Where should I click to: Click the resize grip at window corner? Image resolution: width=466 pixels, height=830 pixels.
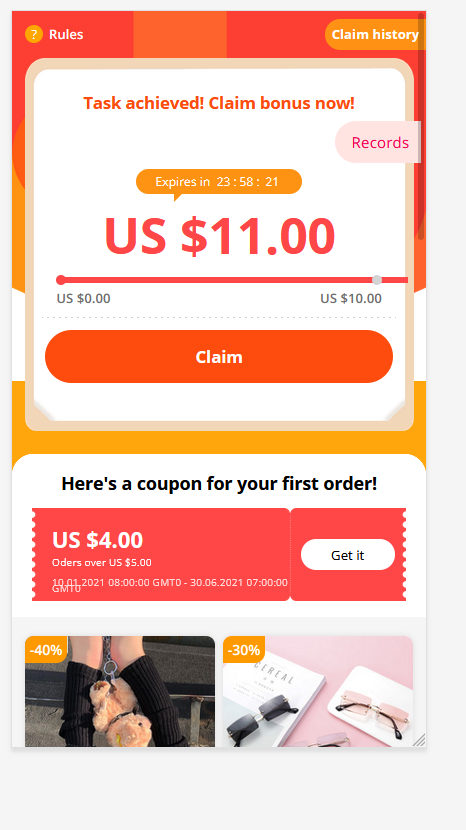tap(419, 740)
